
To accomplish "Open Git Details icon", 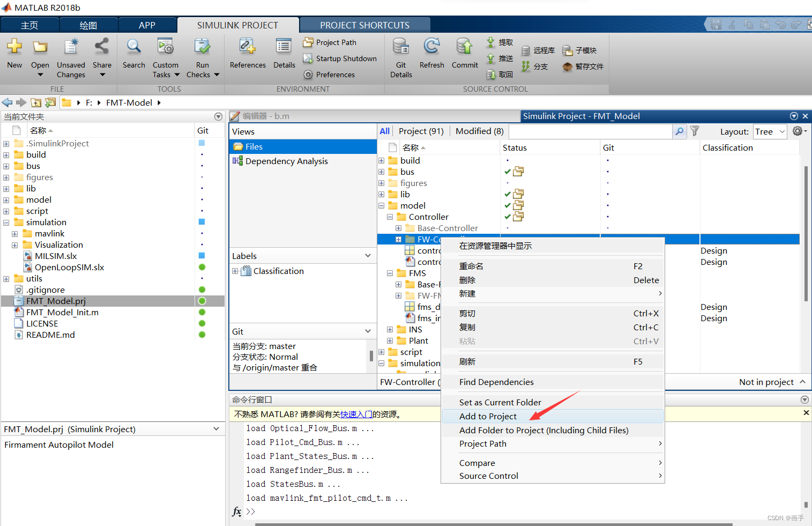I will (401, 47).
